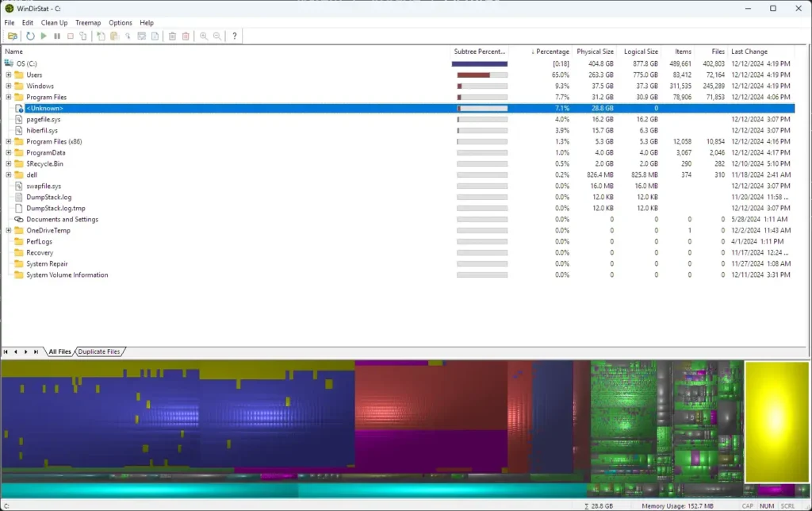Open the Select Drives dialog icon
Screen dimensions: 812x511
coord(13,36)
